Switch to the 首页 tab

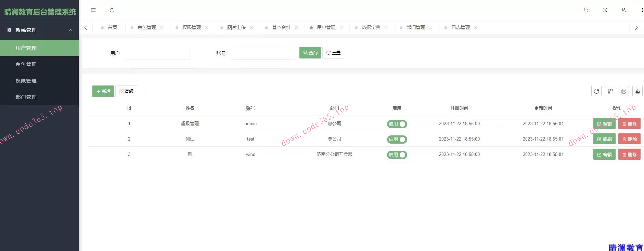pos(109,28)
